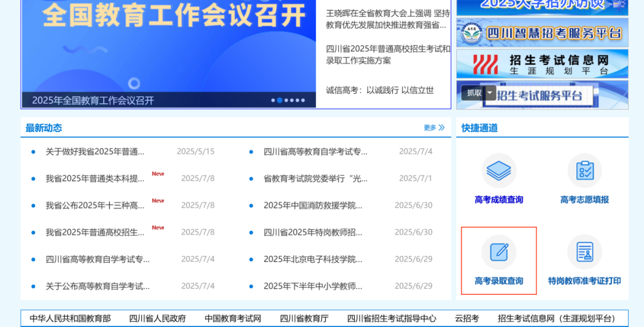Open 四川省2025年普通高校招生考试和录取工作实施方案 link
Viewport: 644px width, 327px height.
[x=388, y=55]
